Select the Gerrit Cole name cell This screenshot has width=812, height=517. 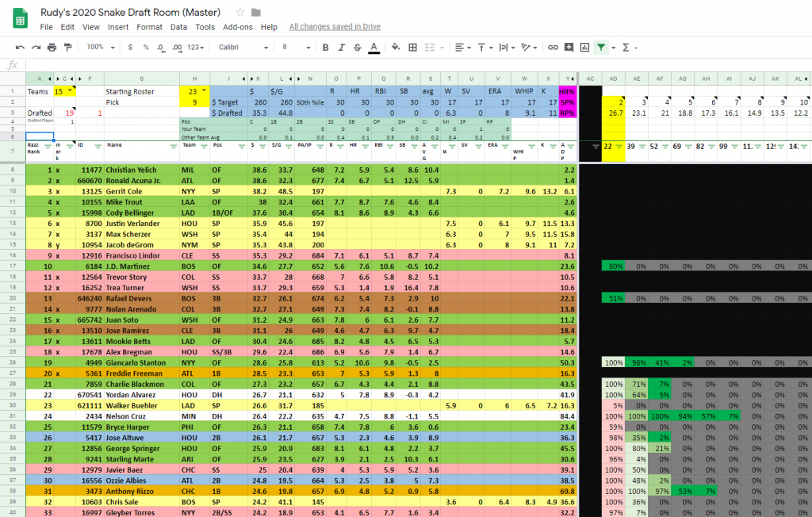[x=142, y=191]
